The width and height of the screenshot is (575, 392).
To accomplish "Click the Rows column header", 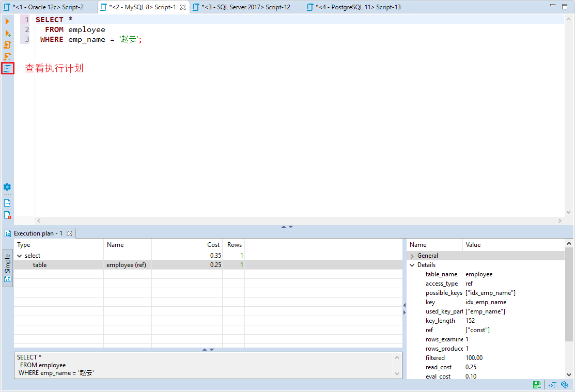I will 234,245.
